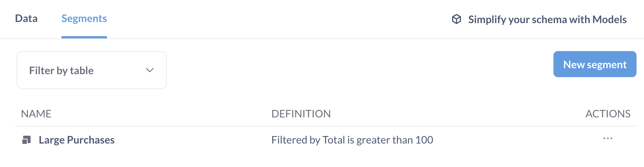Viewport: 644px width, 167px height.
Task: Open the Filter by table dropdown
Action: tap(91, 70)
